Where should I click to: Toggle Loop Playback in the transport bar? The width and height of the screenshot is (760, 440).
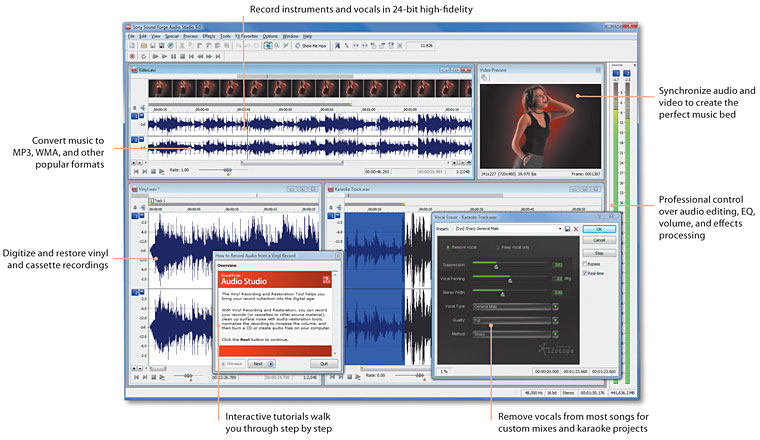point(143,57)
